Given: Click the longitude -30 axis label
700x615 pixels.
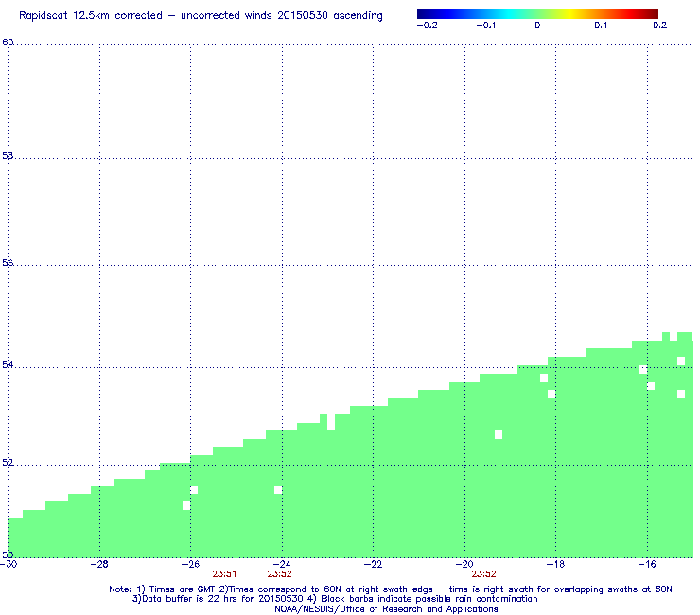Looking at the screenshot, I should (x=9, y=564).
